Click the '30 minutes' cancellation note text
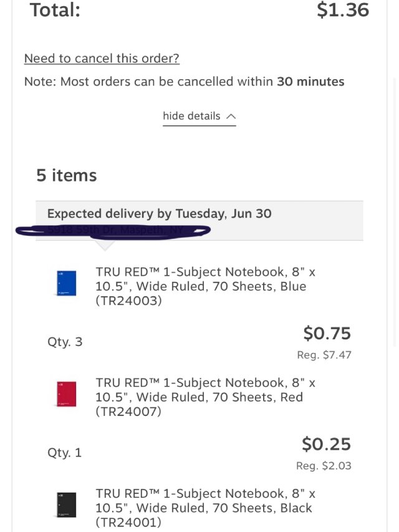Screen dimensions: 399x532 (x=310, y=82)
